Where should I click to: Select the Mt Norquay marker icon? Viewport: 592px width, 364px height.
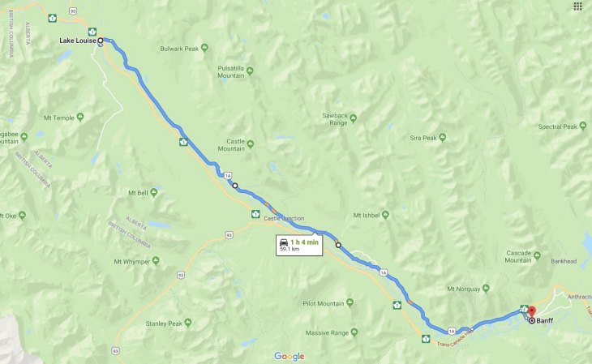(x=486, y=289)
